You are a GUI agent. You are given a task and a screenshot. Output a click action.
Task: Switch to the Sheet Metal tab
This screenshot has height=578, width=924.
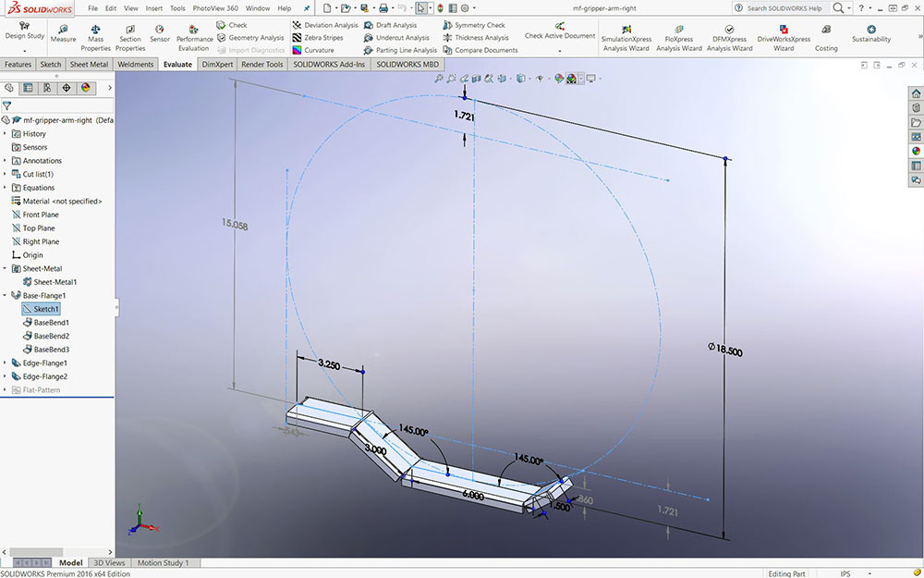[x=89, y=65]
